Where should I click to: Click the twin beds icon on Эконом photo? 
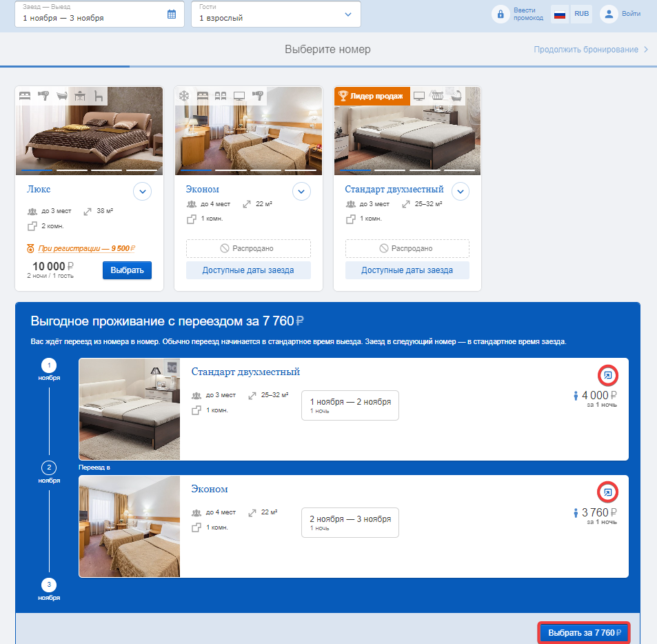(x=221, y=96)
